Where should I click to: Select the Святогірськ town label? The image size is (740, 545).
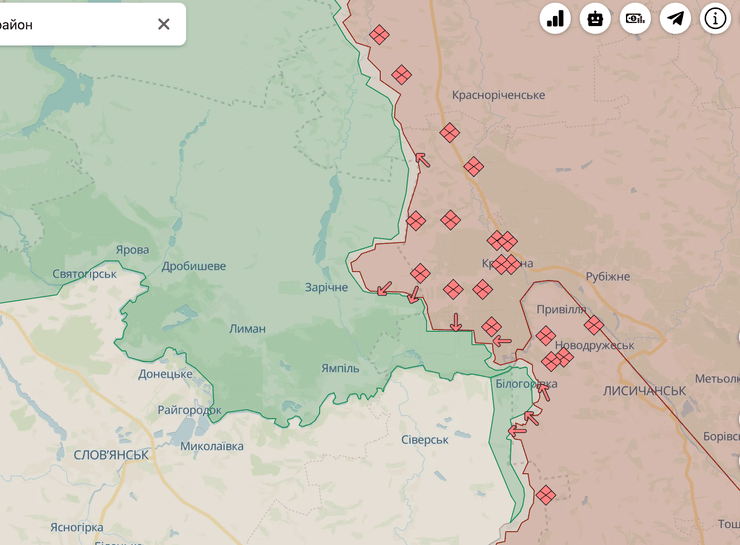pos(85,274)
